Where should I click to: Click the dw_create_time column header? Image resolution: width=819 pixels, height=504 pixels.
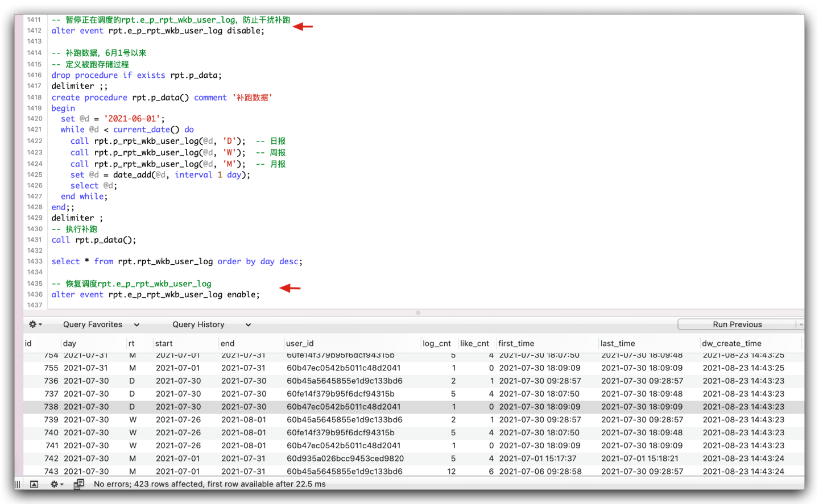point(750,343)
